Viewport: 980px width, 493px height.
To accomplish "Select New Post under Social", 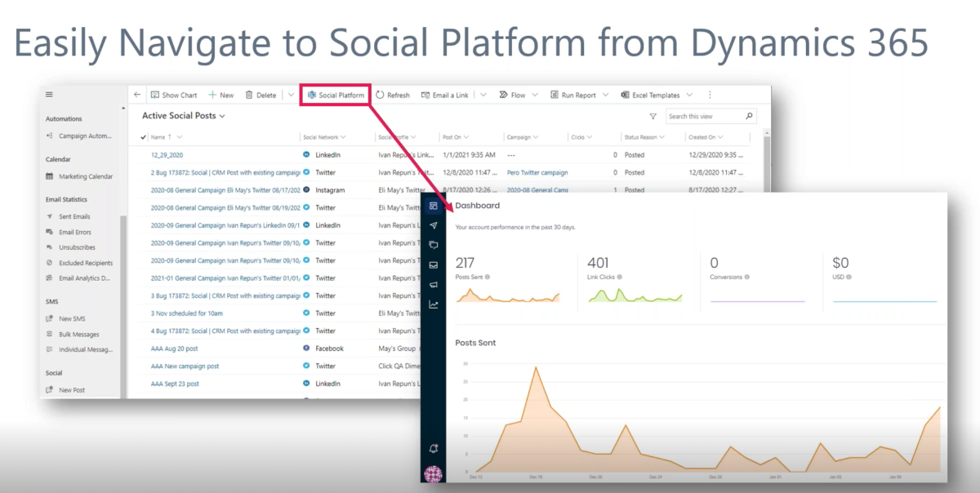I will point(65,390).
